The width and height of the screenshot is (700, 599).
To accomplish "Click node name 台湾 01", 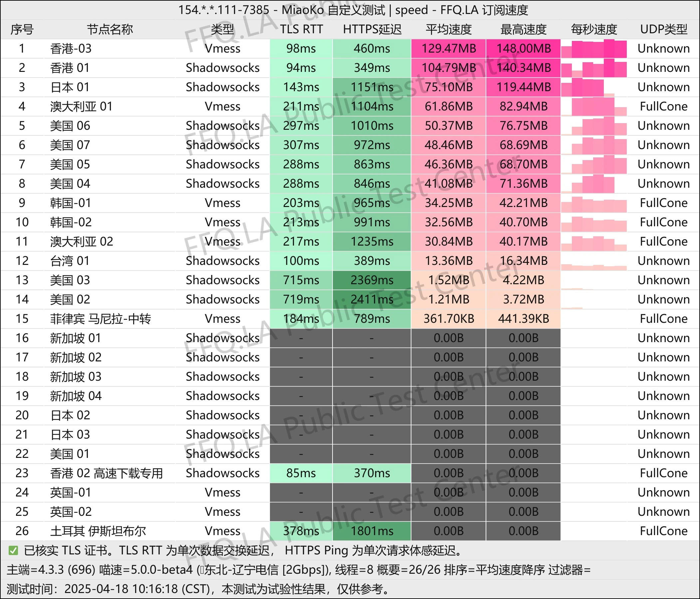I will 70,261.
